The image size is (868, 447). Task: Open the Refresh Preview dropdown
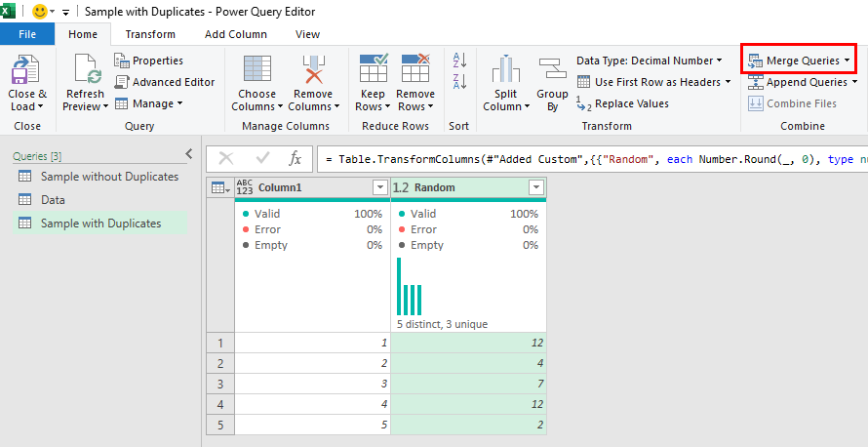pos(105,107)
